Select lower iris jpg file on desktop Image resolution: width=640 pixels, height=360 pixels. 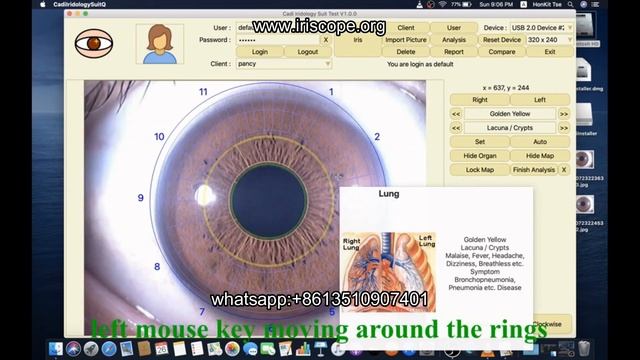point(584,204)
